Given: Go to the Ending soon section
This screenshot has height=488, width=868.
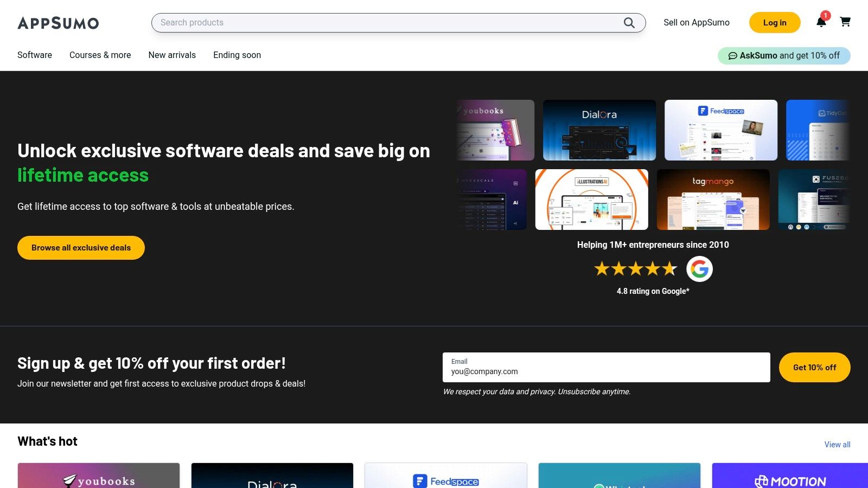Looking at the screenshot, I should [x=237, y=55].
